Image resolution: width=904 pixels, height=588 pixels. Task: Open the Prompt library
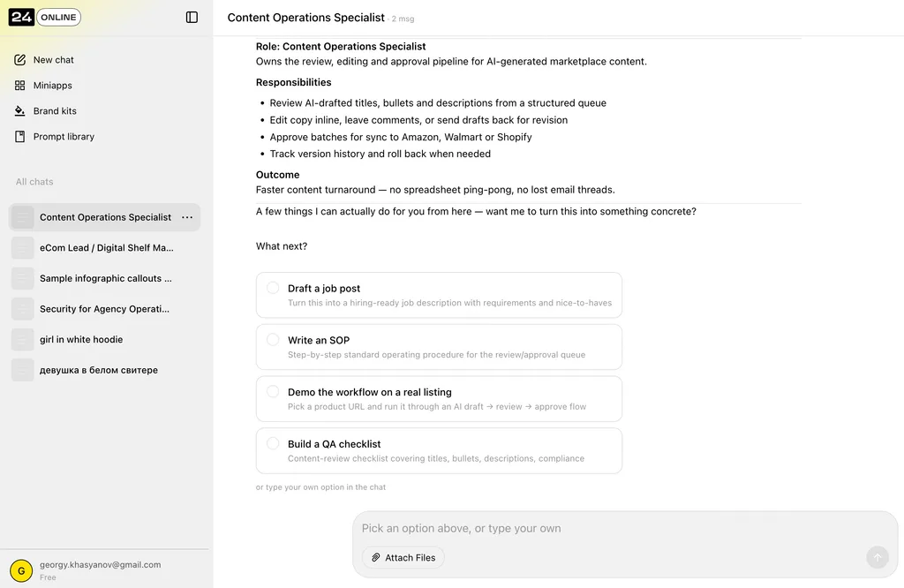(64, 137)
